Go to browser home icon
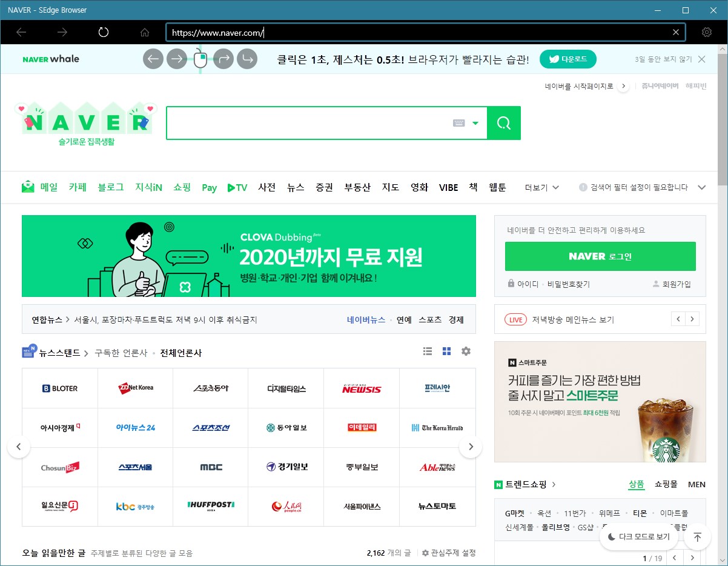The height and width of the screenshot is (566, 728). click(144, 32)
